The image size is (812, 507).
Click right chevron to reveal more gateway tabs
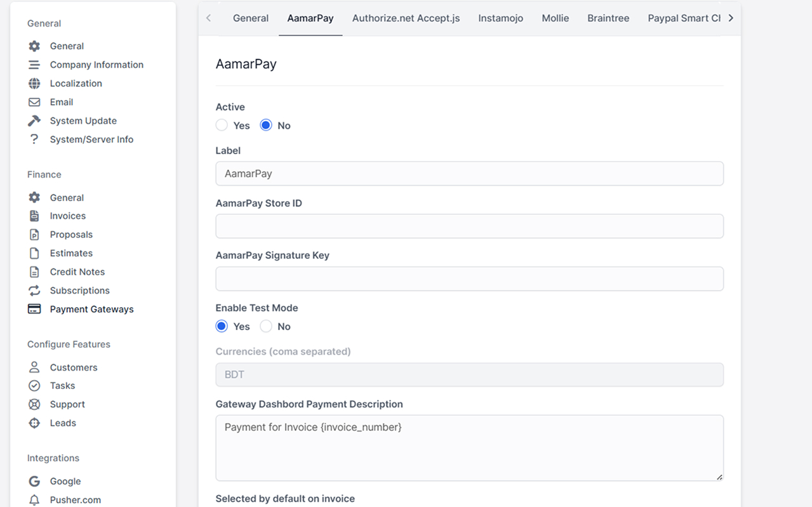tap(731, 18)
